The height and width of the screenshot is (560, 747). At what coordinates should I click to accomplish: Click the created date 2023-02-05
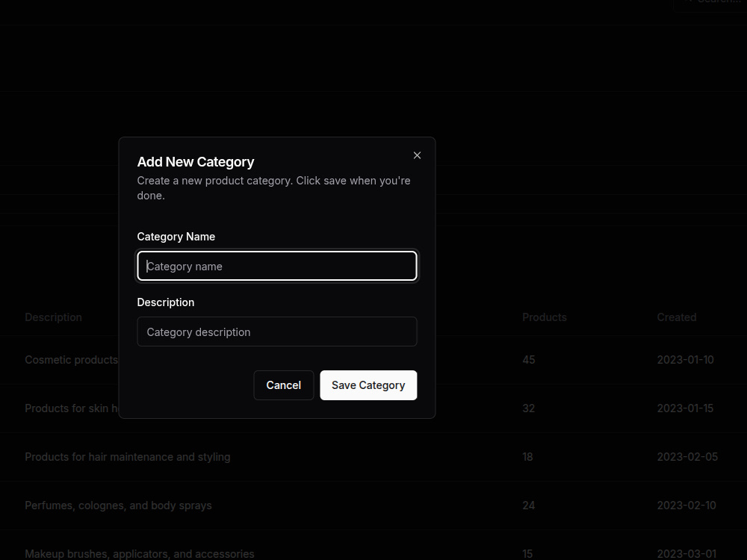pyautogui.click(x=687, y=457)
